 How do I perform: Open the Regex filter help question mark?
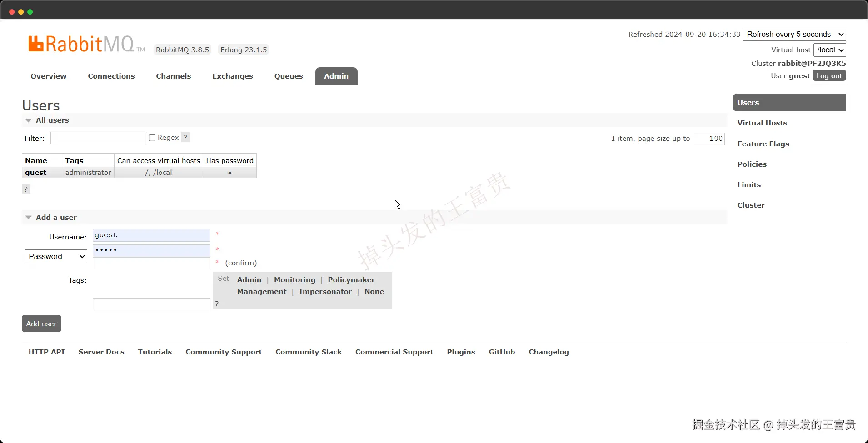point(185,137)
